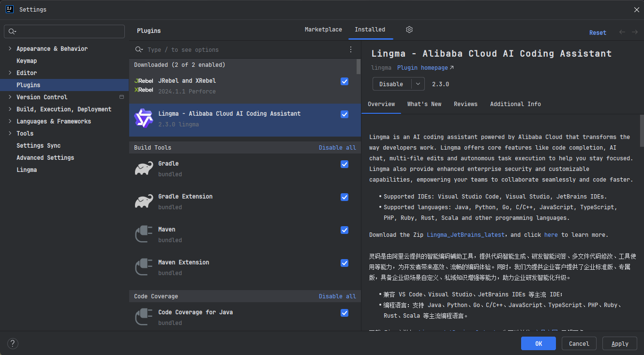
Task: Click the OK button
Action: click(539, 343)
